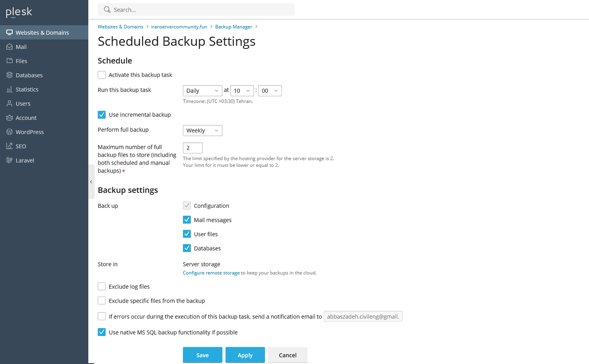Click the WordPress logo icon in sidebar
The image size is (589, 364).
pos(9,132)
